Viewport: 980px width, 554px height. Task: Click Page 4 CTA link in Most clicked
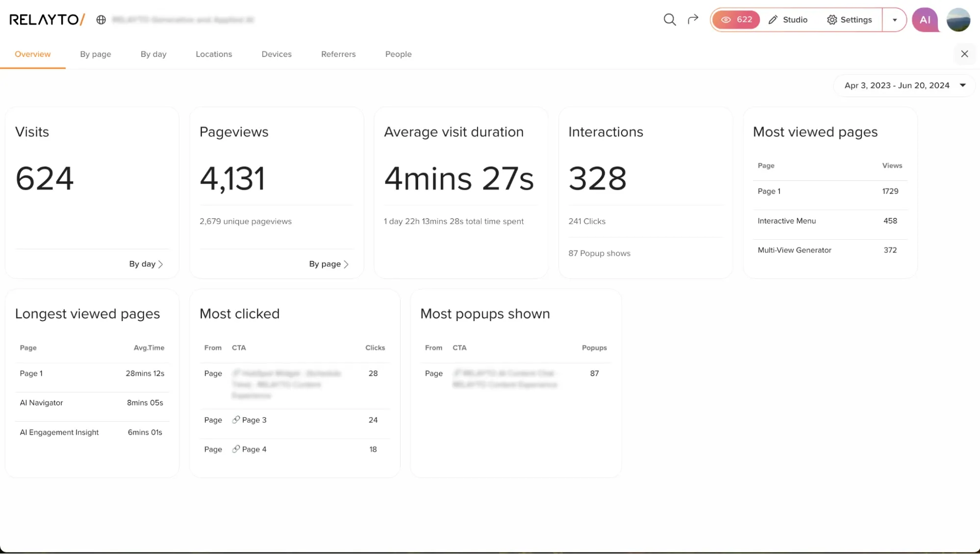pos(249,448)
